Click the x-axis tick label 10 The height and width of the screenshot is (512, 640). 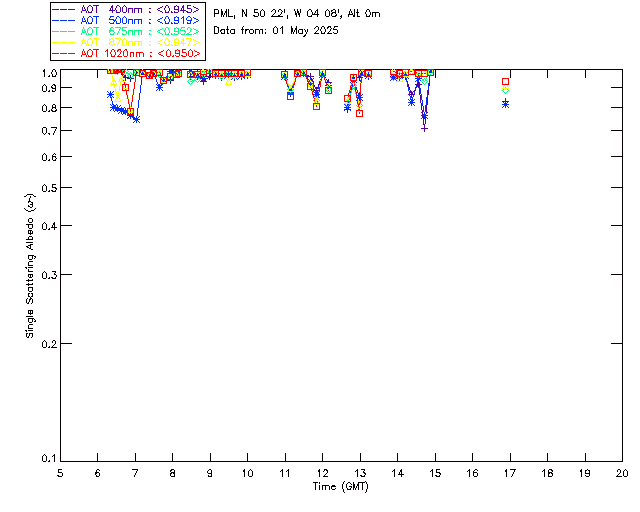pos(247,473)
